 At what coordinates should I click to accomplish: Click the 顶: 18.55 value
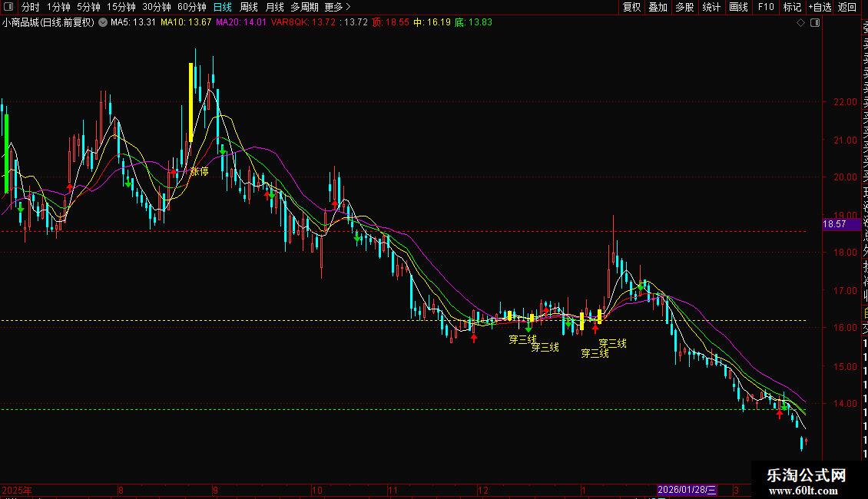pyautogui.click(x=390, y=23)
